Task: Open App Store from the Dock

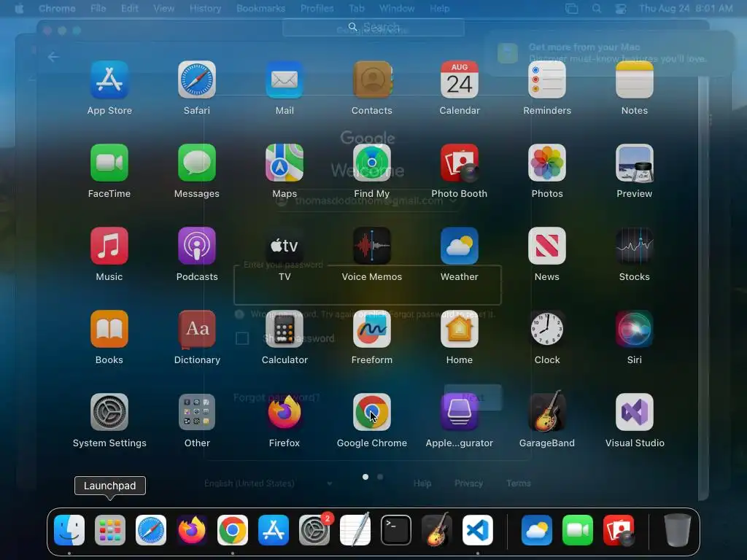Action: 274,530
